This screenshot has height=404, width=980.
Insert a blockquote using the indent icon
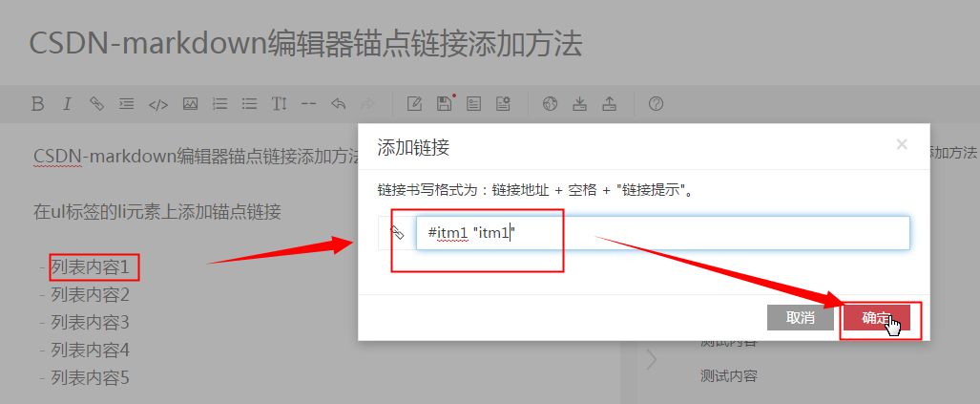(x=127, y=104)
